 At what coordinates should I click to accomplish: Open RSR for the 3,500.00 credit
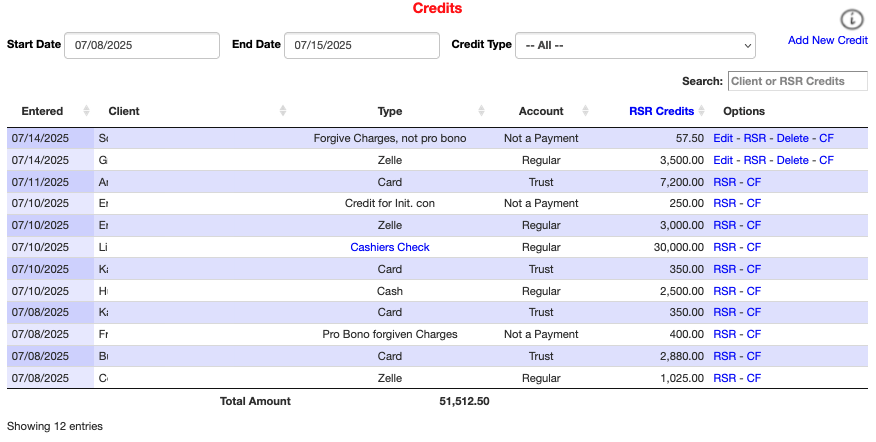[x=755, y=160]
